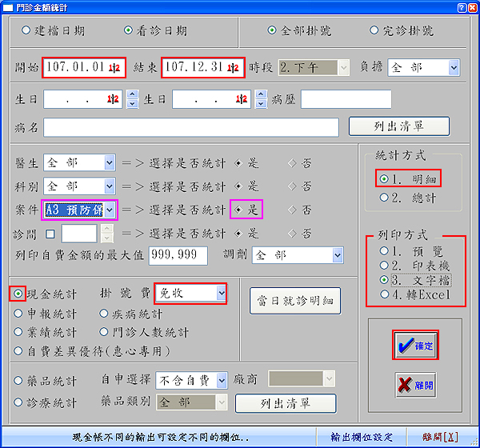Screen dimensions: 480x448
Task: Click the 確定 confirm button with checkmark
Action: [x=415, y=346]
